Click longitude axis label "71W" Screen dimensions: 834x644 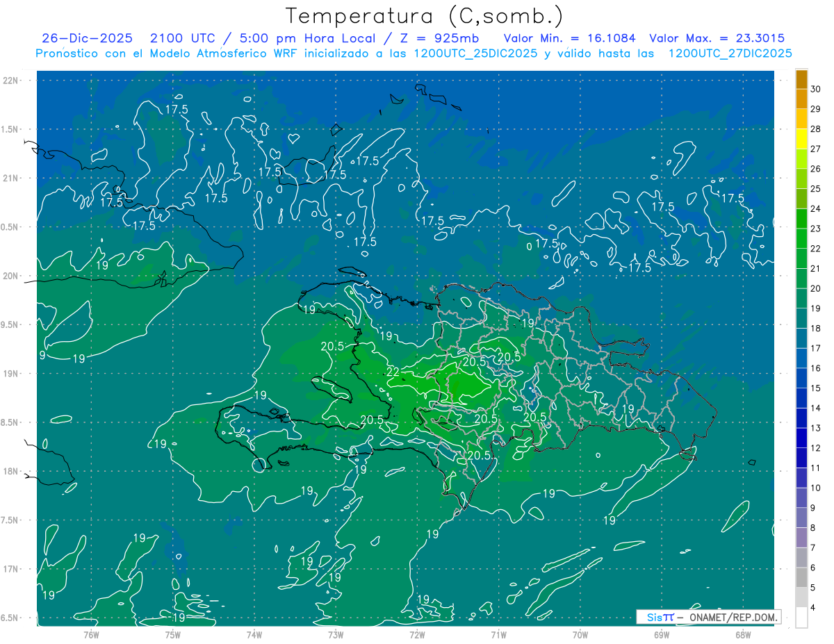(x=498, y=635)
